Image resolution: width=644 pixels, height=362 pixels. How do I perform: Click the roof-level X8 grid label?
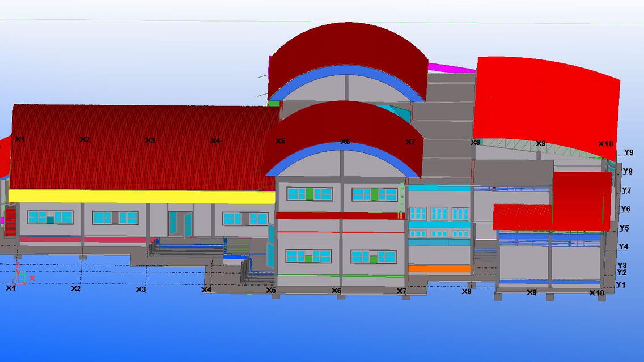[x=475, y=142]
